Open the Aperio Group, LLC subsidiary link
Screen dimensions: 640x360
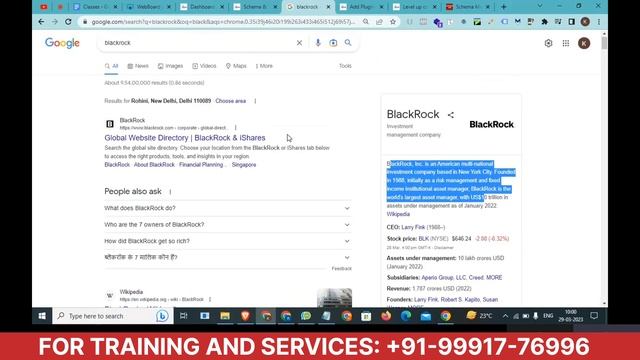(444, 278)
